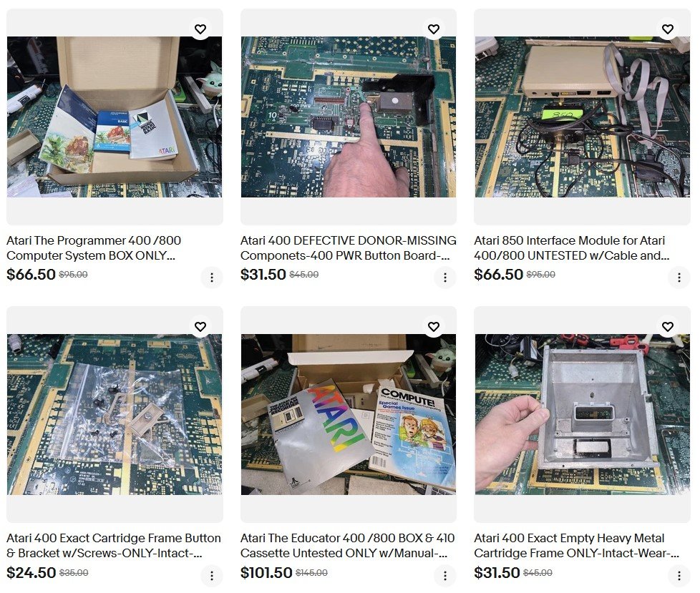View the Atari Educator box photo thumbnail
The width and height of the screenshot is (700, 593).
[x=349, y=414]
